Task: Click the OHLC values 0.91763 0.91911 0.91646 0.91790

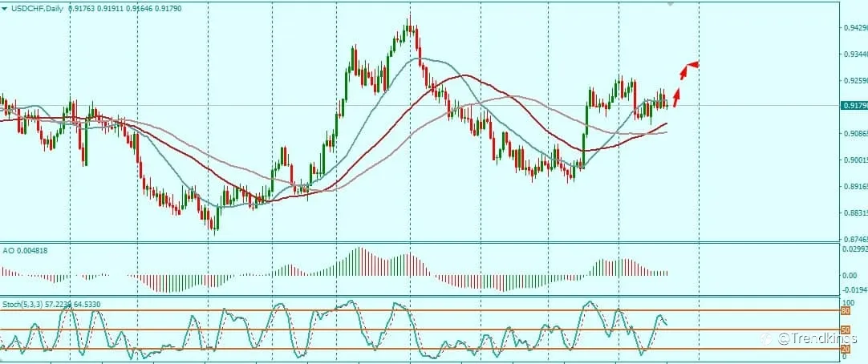Action: [x=125, y=9]
